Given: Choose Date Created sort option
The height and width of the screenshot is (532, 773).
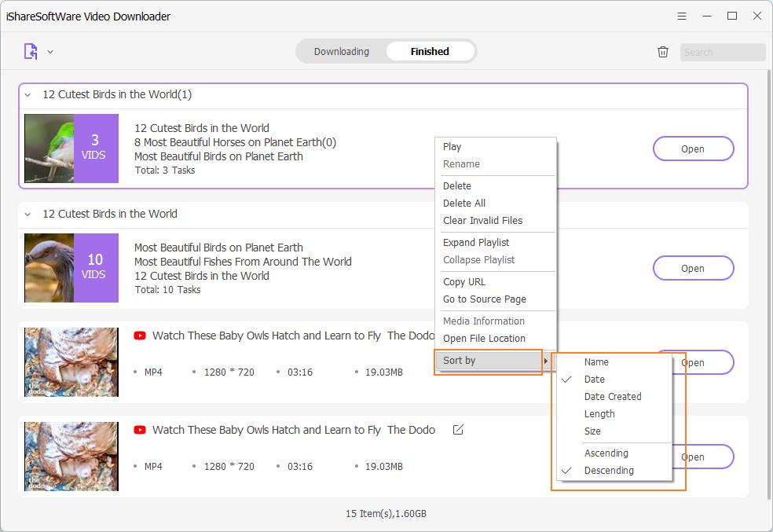Looking at the screenshot, I should (615, 396).
